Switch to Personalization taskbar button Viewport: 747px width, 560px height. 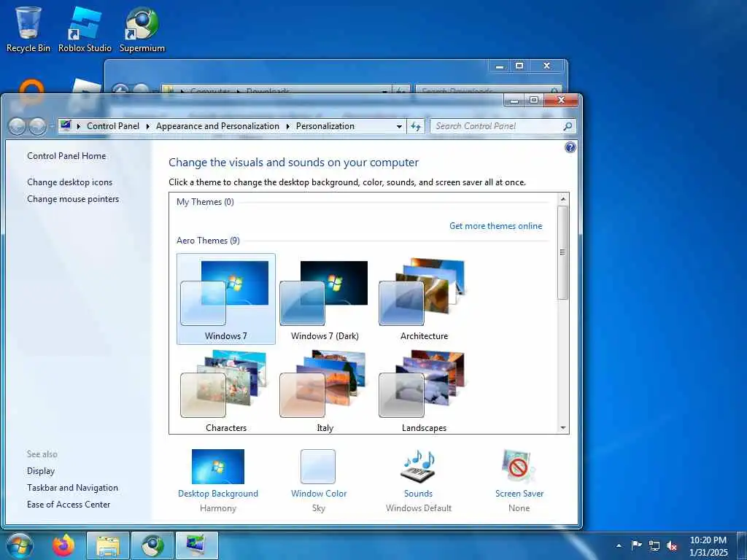pos(197,546)
